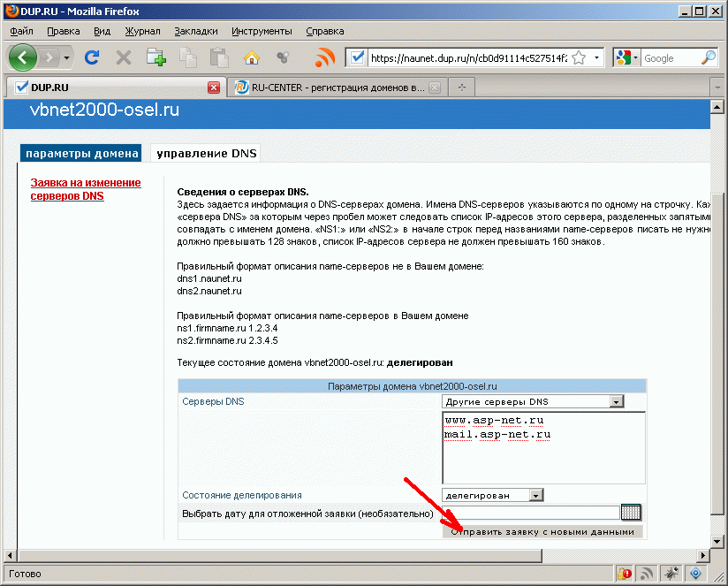
Task: Open the back/forward history dropdown arrow
Action: pyautogui.click(x=66, y=58)
